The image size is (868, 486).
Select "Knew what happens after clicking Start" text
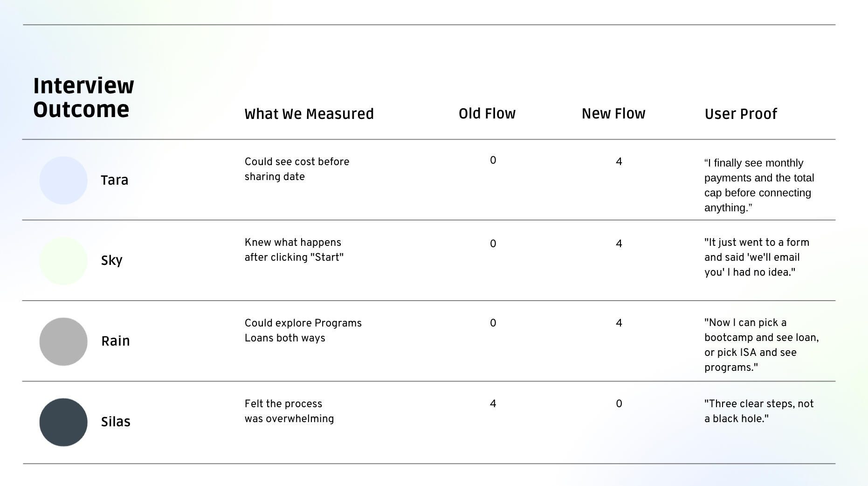pyautogui.click(x=294, y=250)
